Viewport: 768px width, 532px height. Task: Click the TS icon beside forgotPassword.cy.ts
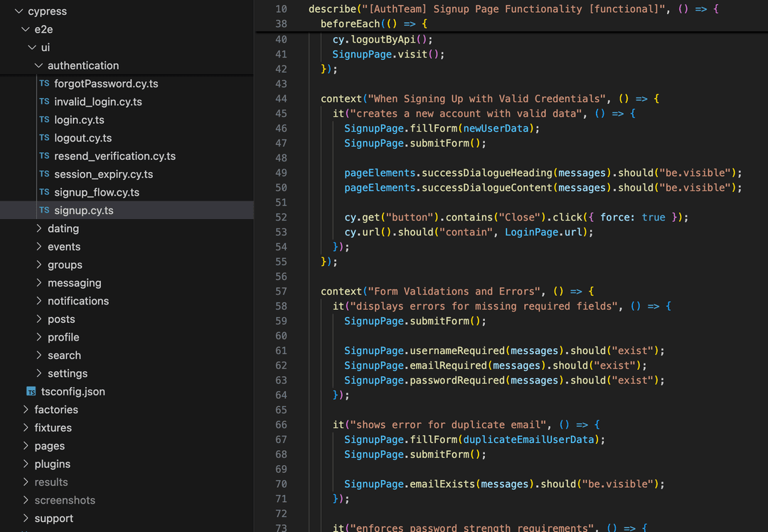click(x=44, y=83)
